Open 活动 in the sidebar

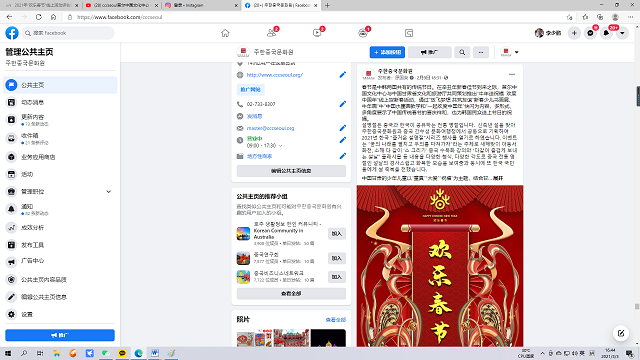[x=60, y=174]
